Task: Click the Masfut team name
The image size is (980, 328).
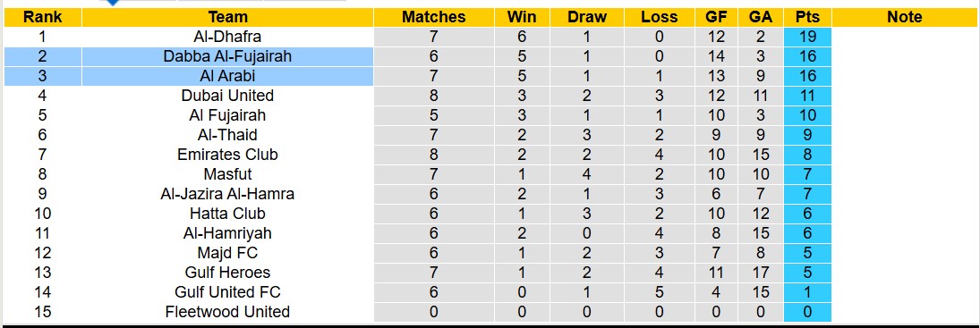Action: coord(227,174)
